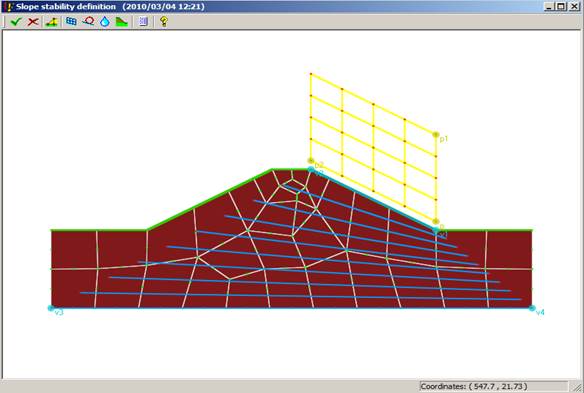Open water table droplet tool
The width and height of the screenshot is (584, 393).
click(105, 22)
